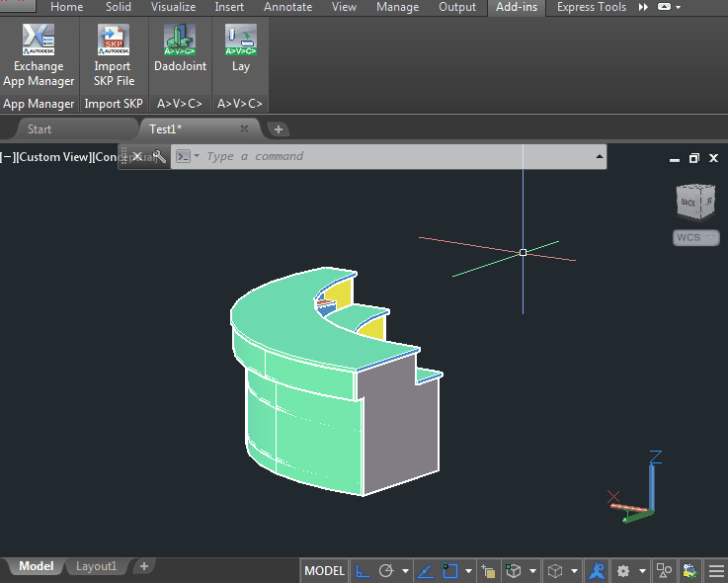The height and width of the screenshot is (583, 728).
Task: Switch to the Visualize ribbon tab
Action: [173, 7]
